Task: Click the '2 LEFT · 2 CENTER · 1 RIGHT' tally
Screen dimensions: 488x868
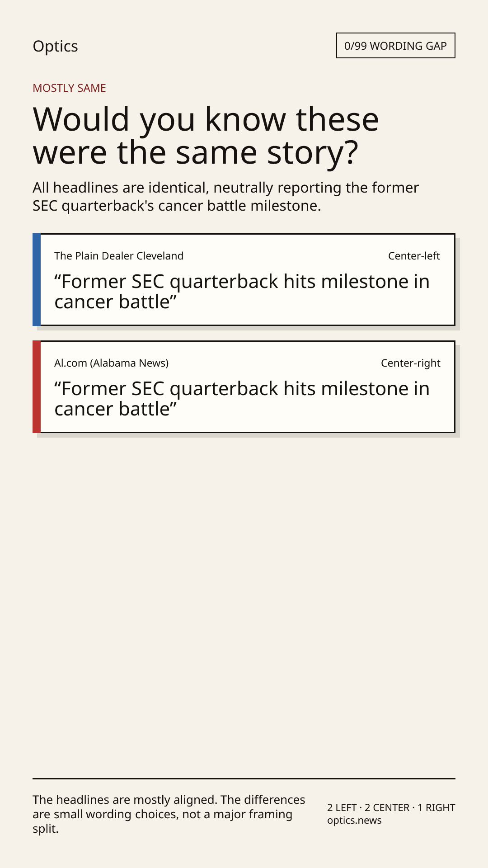Action: pos(391,807)
